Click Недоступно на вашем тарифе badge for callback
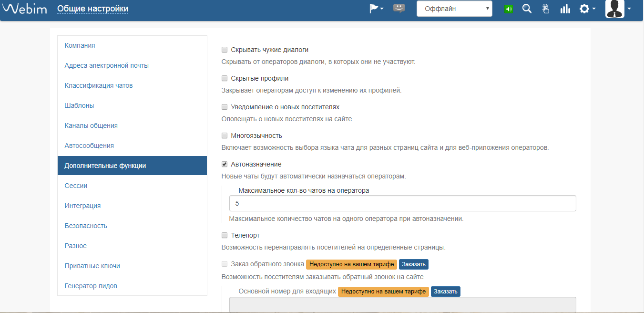Viewport: 644px width, 313px height. click(351, 264)
